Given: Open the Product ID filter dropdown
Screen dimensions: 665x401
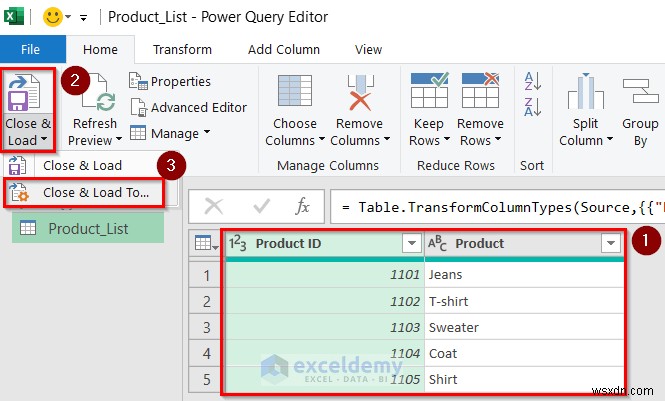Looking at the screenshot, I should 411,243.
